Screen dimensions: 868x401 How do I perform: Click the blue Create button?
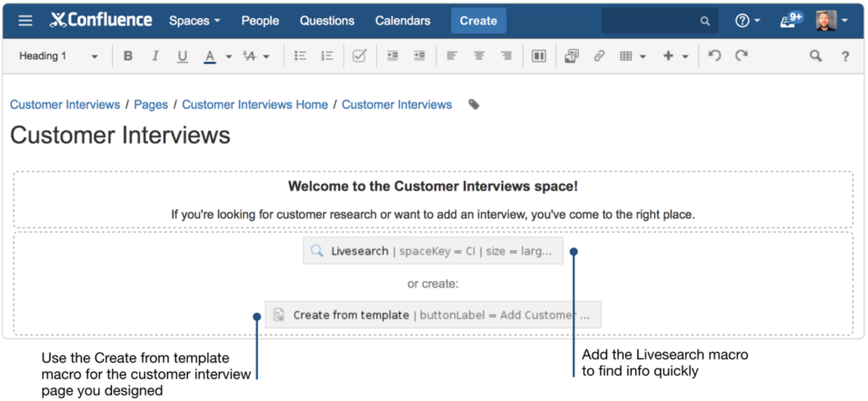[478, 21]
